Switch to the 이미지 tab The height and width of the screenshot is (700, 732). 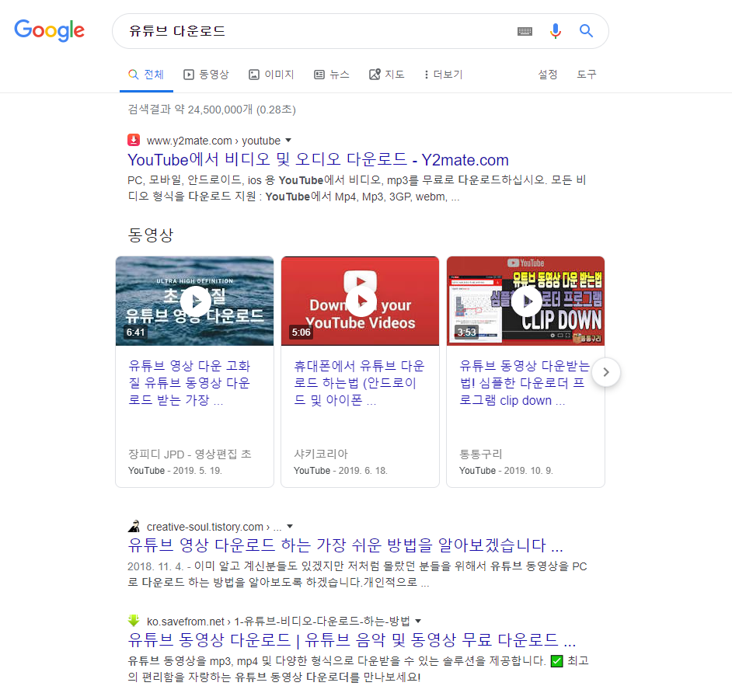click(x=270, y=75)
